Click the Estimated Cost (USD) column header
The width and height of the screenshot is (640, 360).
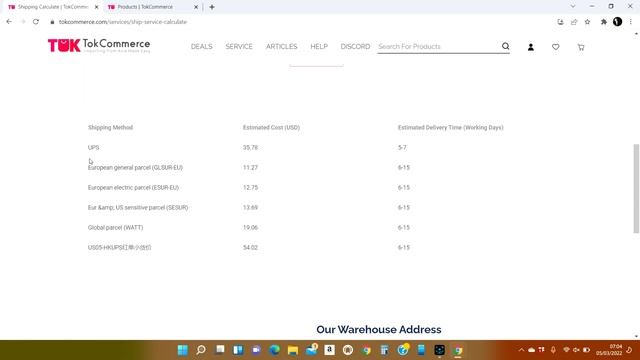pyautogui.click(x=271, y=127)
